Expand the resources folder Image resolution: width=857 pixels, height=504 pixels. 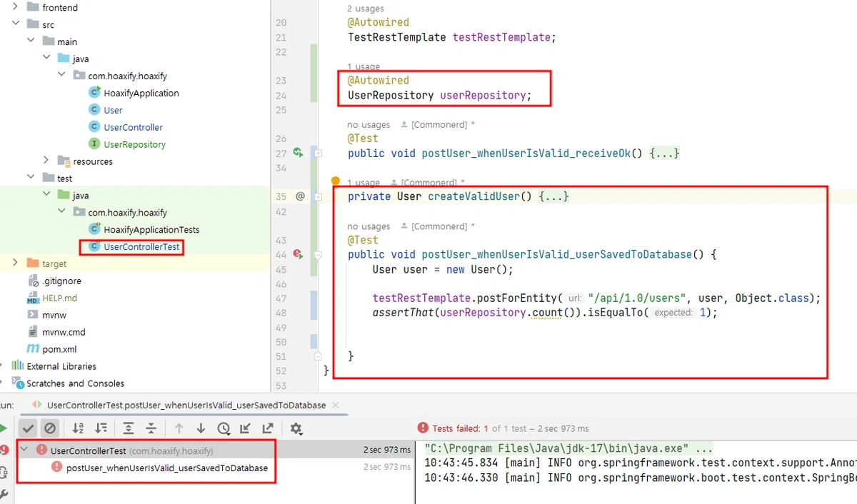[x=46, y=161]
